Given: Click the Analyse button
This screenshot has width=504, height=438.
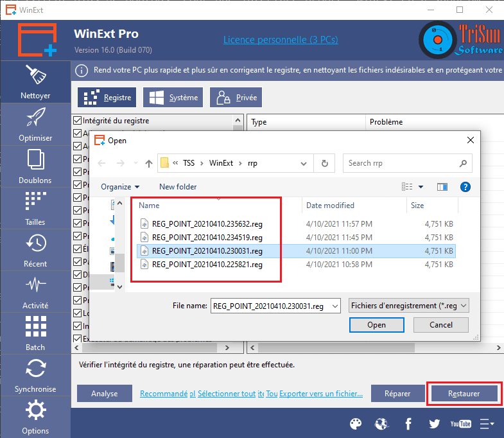Looking at the screenshot, I should pyautogui.click(x=105, y=394).
